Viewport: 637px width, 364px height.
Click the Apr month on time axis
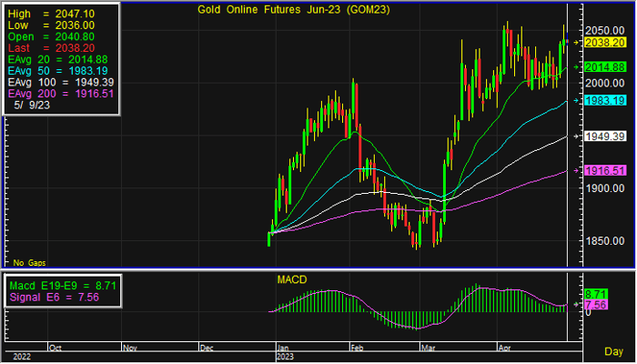pos(505,348)
